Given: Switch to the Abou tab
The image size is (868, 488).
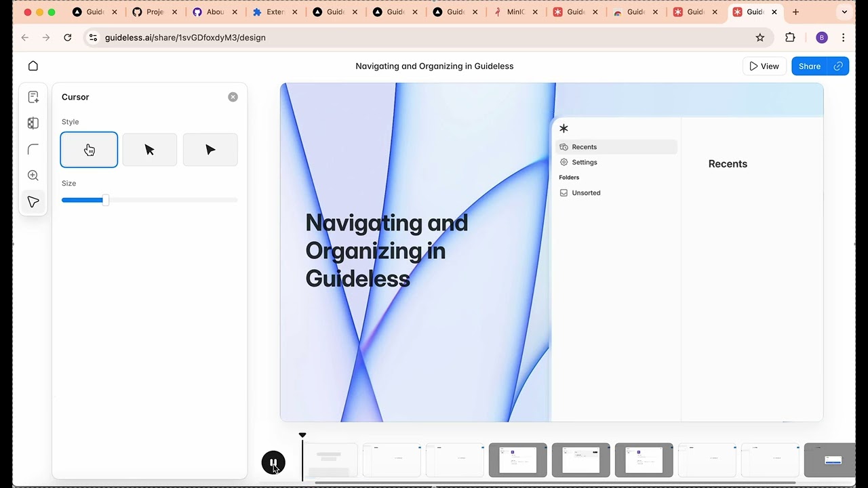Looking at the screenshot, I should (215, 12).
